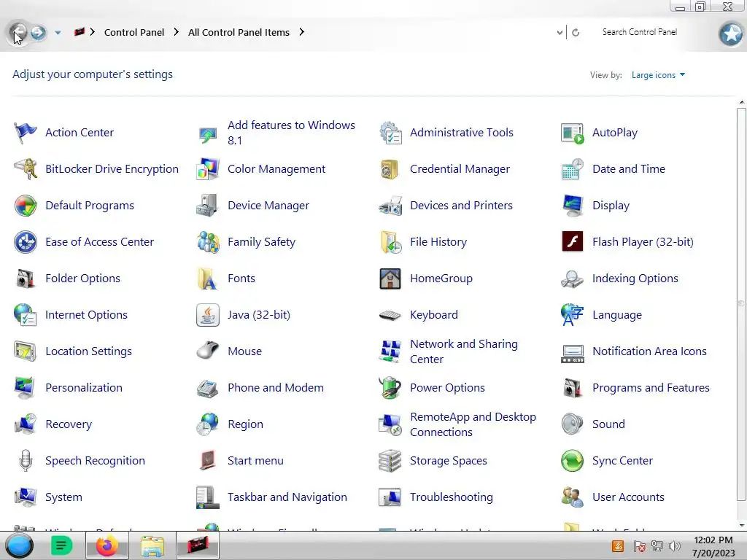Open the Default Programs icon

(x=26, y=206)
